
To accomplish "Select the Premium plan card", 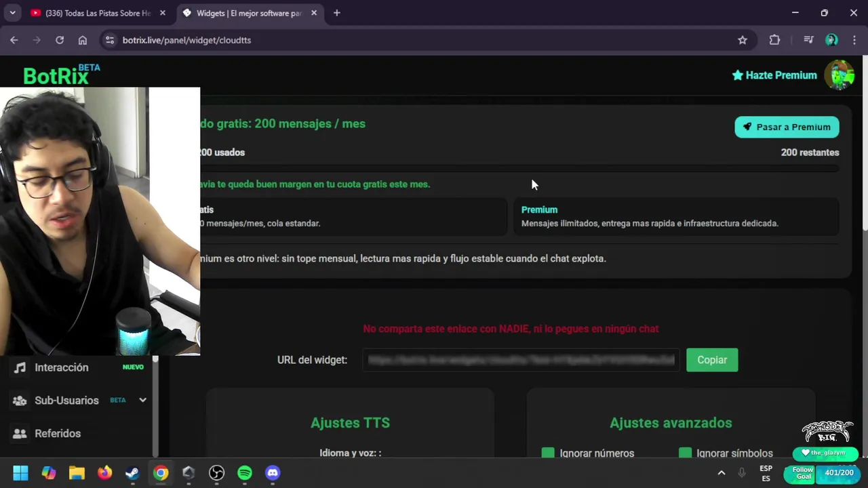I will tap(675, 216).
